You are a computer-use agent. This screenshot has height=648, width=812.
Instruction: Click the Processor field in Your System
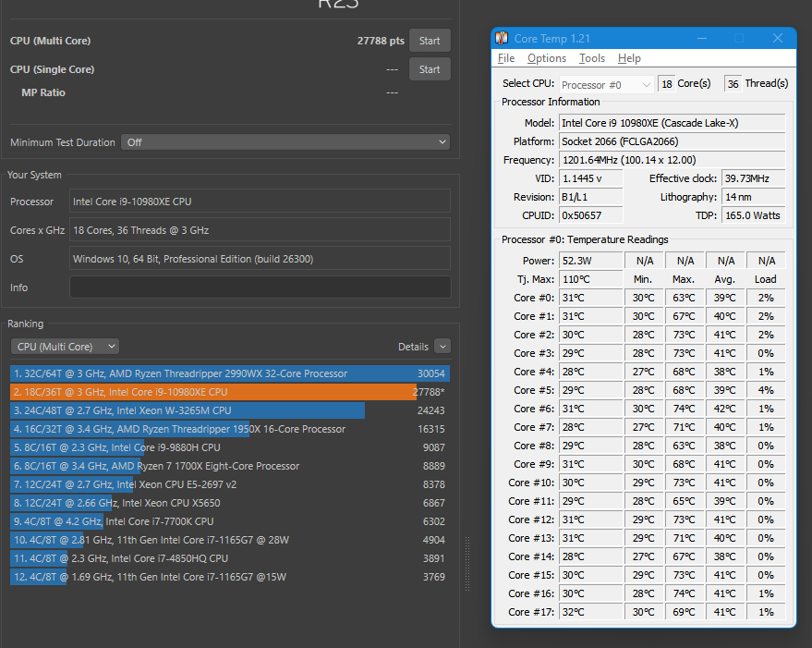260,202
